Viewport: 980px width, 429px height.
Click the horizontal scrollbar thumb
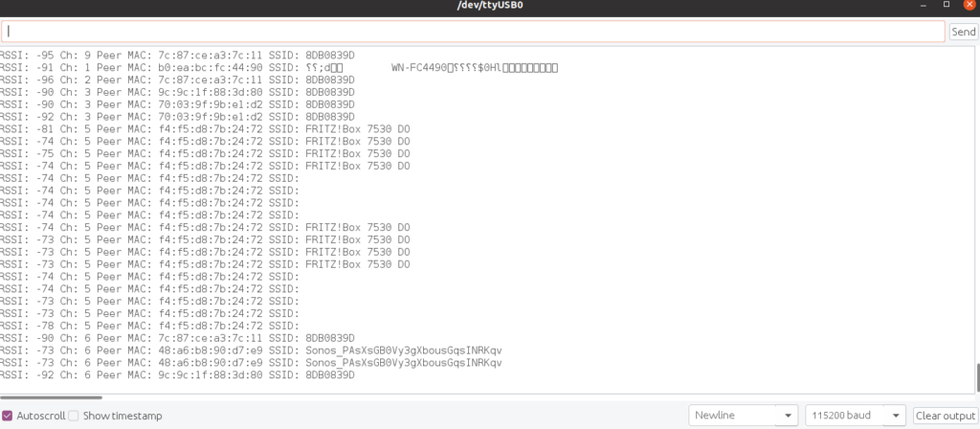(51, 395)
